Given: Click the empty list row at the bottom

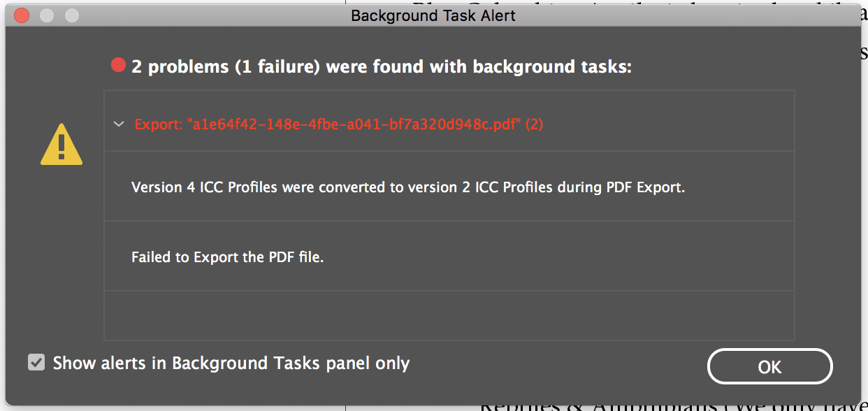Looking at the screenshot, I should coord(449,315).
